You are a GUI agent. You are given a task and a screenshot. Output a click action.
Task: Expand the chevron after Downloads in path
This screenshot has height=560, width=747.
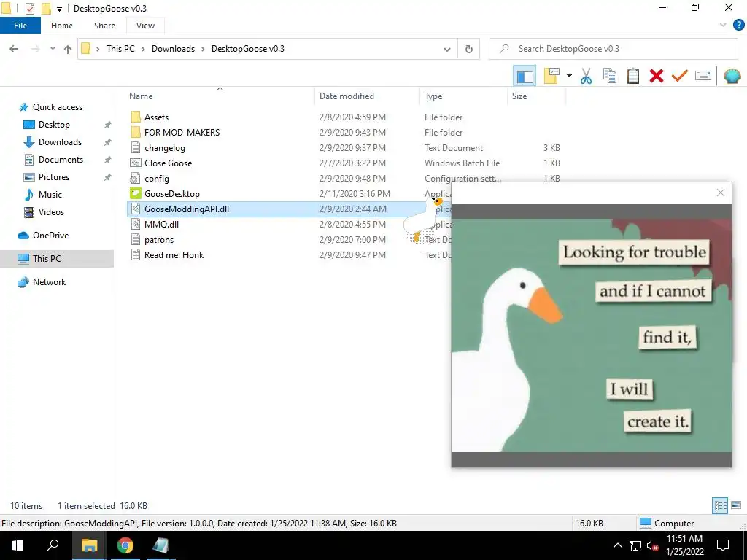[203, 49]
